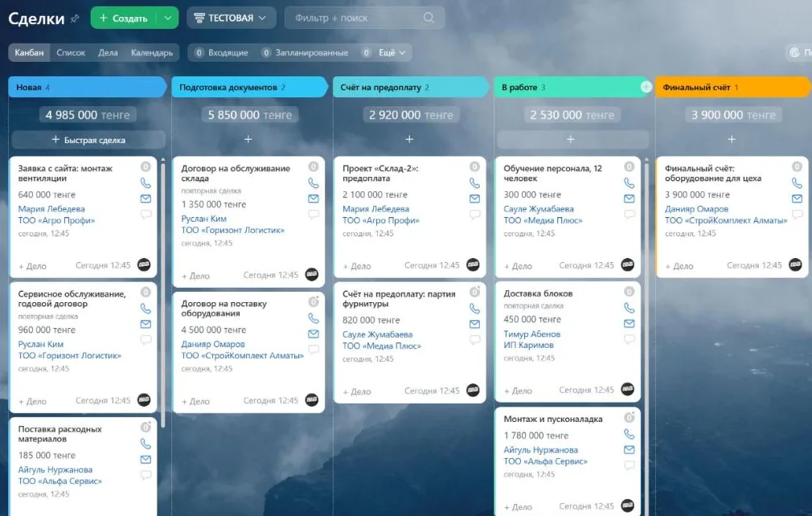The width and height of the screenshot is (812, 516).
Task: Click green plus icon on В работе column header
Action: point(646,87)
